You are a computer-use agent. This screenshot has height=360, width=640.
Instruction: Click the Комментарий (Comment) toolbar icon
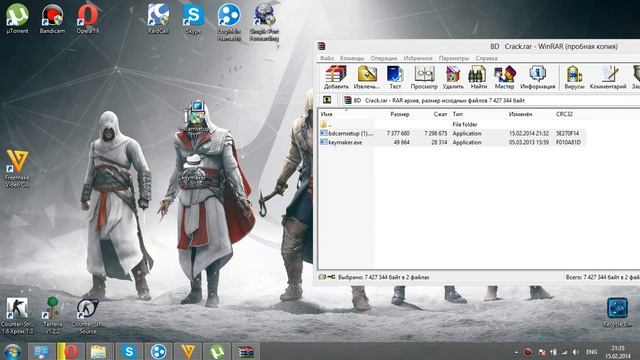tap(608, 77)
